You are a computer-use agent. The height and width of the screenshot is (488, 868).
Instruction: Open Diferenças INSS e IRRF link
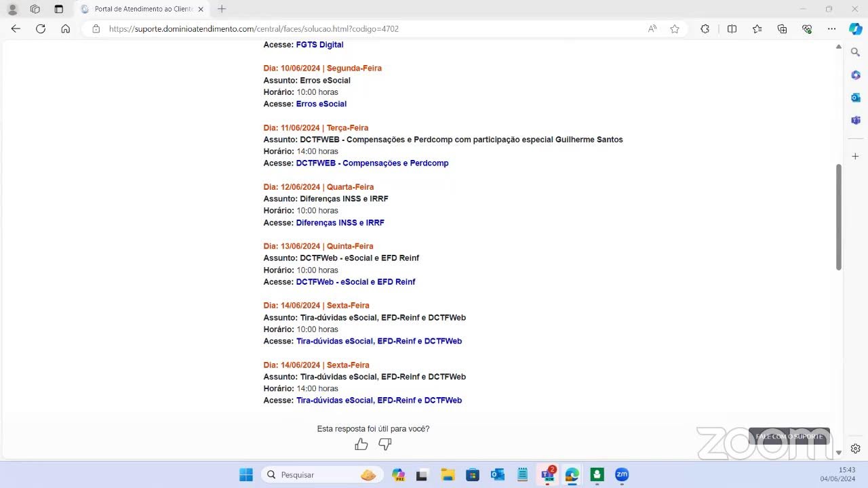[340, 222]
